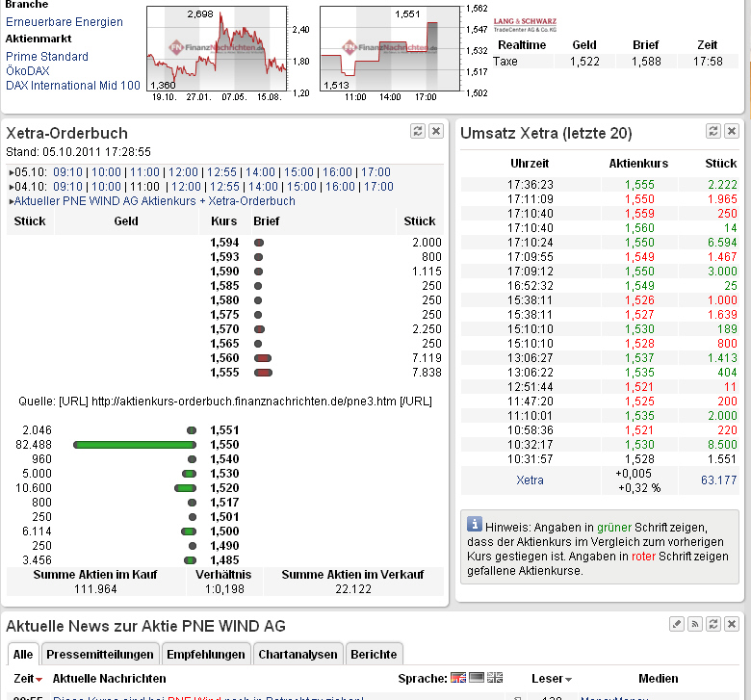Open the 05.10 orderbook at 14:00
Viewport: 751px width, 700px height.
(x=261, y=172)
